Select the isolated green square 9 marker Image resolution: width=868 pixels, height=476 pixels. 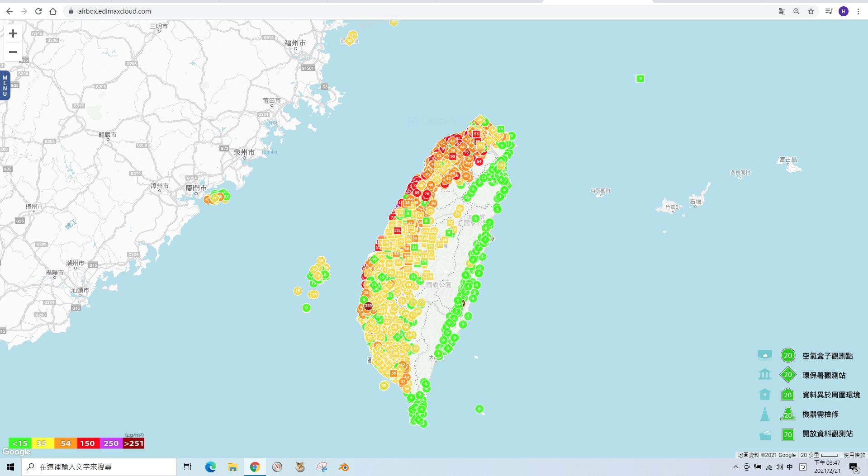pos(640,79)
